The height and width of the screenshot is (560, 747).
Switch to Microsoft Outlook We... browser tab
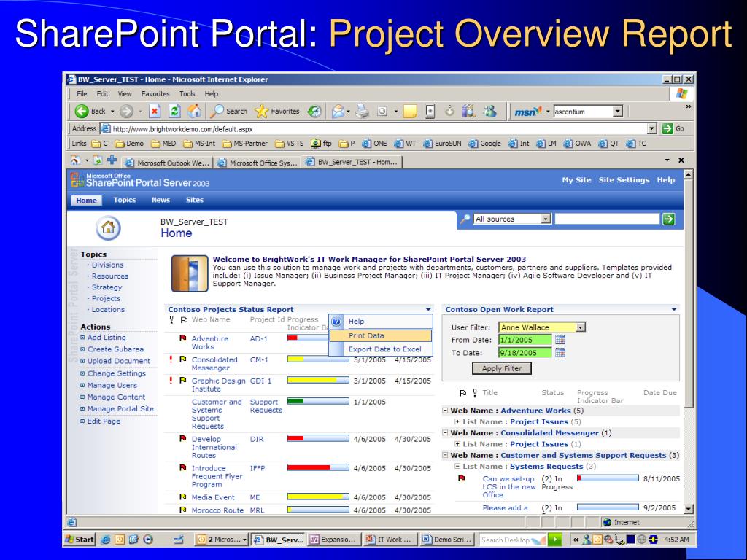click(x=167, y=163)
